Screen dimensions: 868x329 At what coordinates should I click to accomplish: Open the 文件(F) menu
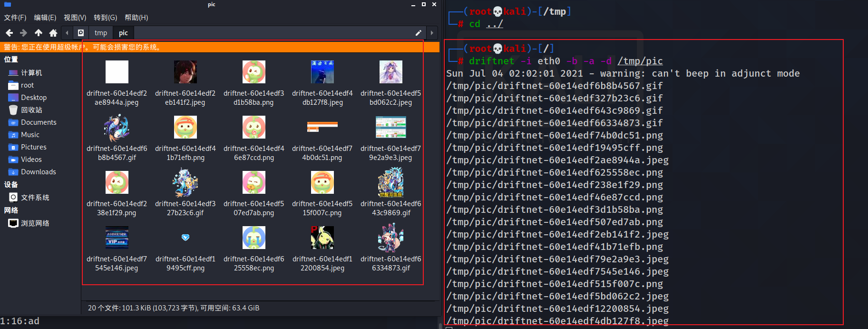(x=15, y=18)
